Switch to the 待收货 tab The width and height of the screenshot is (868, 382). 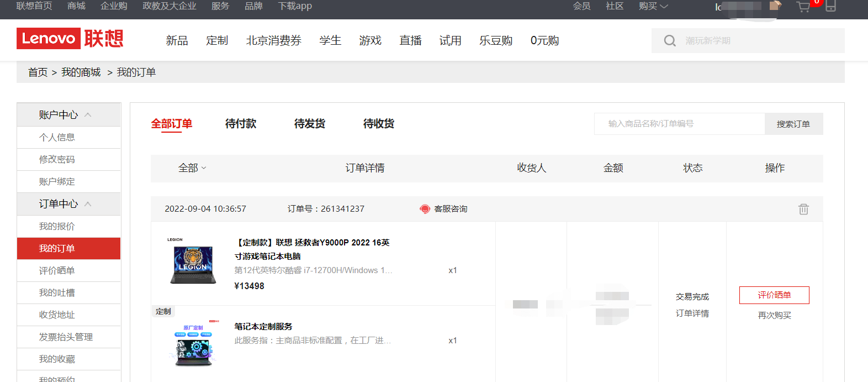click(x=379, y=124)
